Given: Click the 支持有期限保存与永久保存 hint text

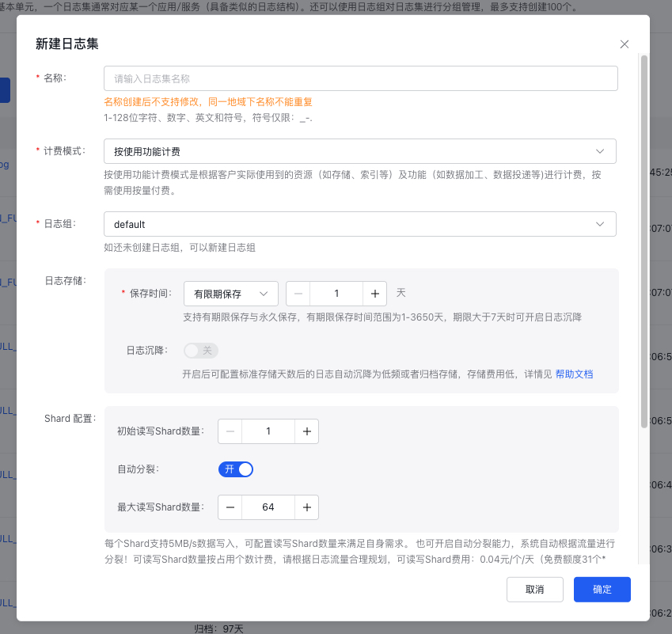Looking at the screenshot, I should [x=382, y=317].
